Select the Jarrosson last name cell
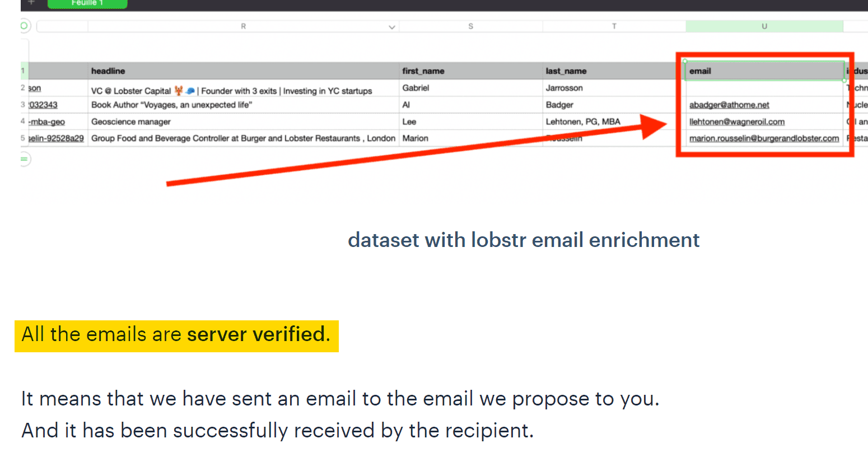Screen dimensions: 868x457 pyautogui.click(x=614, y=88)
